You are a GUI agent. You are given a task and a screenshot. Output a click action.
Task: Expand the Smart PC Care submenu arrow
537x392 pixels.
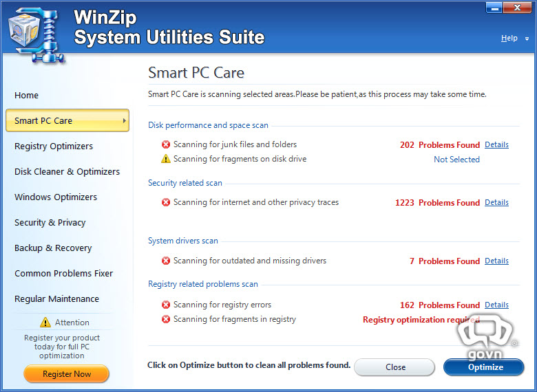[125, 121]
